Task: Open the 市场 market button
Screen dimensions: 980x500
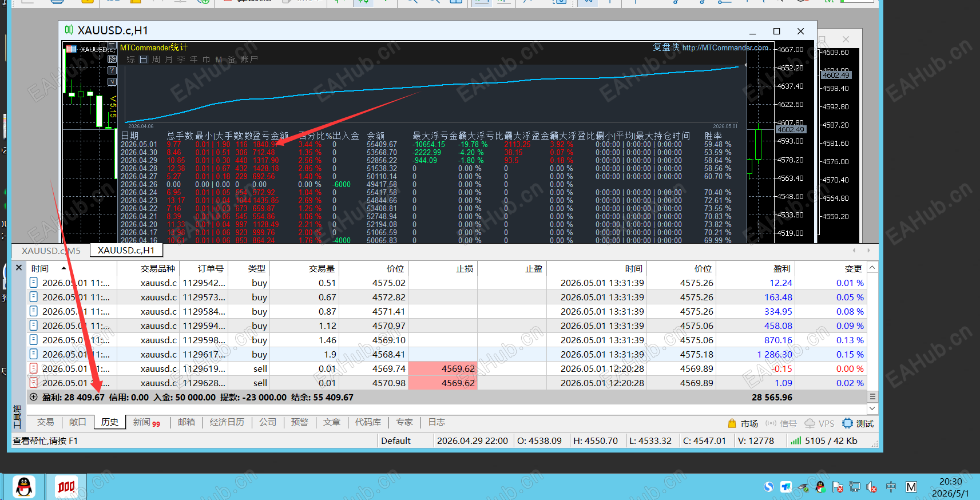Action: [743, 423]
